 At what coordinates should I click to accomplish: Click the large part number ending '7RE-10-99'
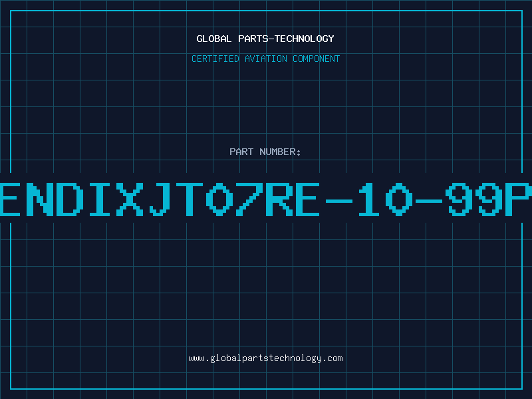[x=266, y=199]
